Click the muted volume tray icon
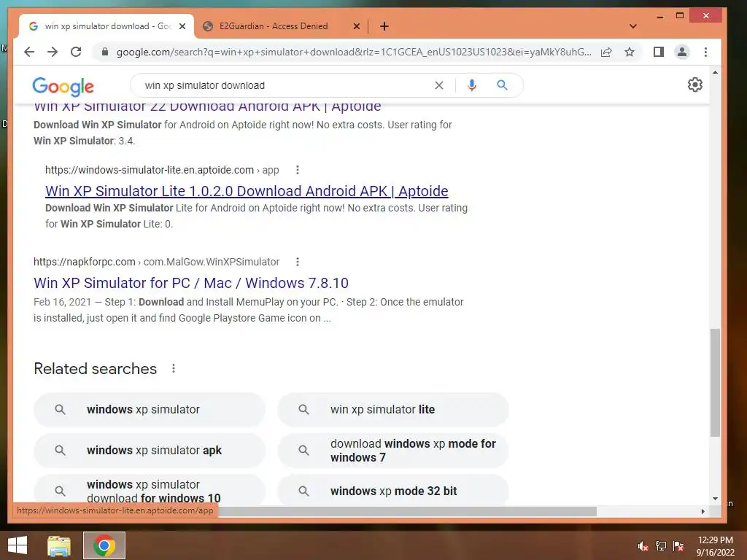Viewport: 747px width, 560px height. (643, 546)
